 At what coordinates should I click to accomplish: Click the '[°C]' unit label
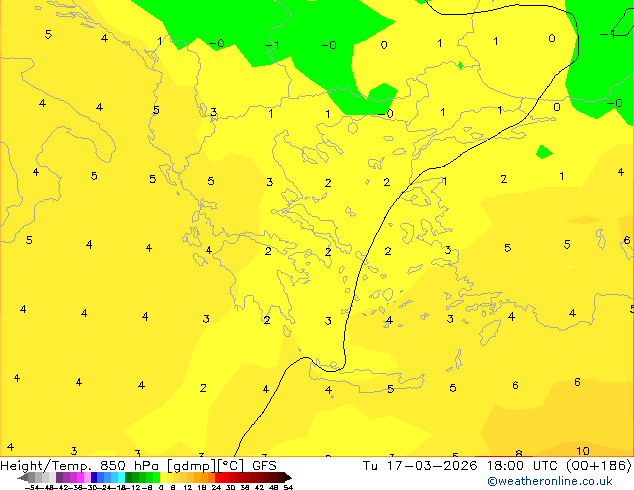click(x=231, y=466)
